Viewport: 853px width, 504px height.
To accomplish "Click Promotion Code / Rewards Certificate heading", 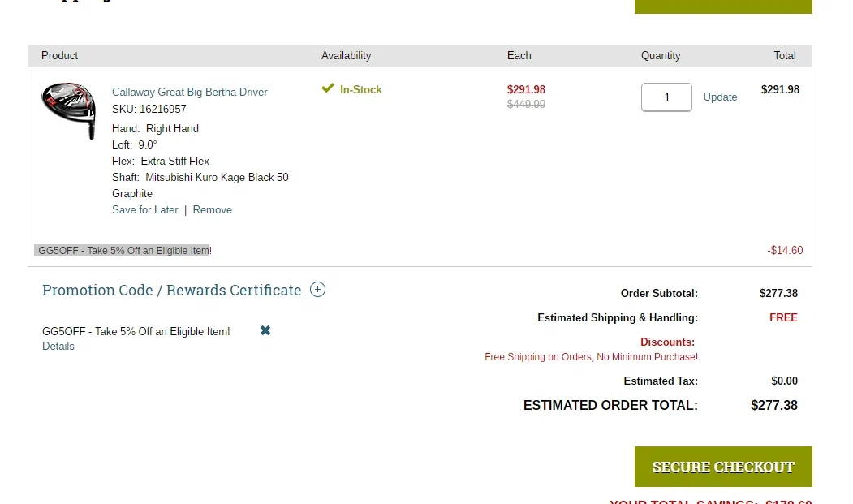I will [x=171, y=290].
